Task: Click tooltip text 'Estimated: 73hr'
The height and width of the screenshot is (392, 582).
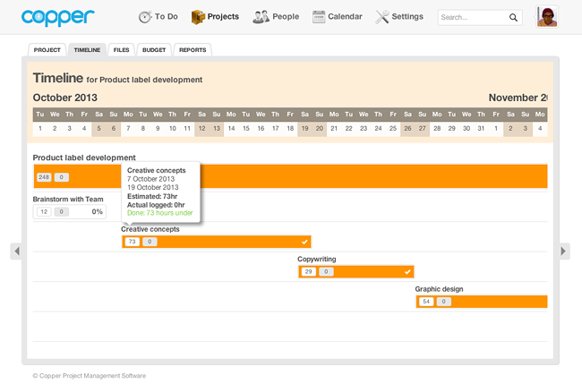Action: [x=152, y=196]
